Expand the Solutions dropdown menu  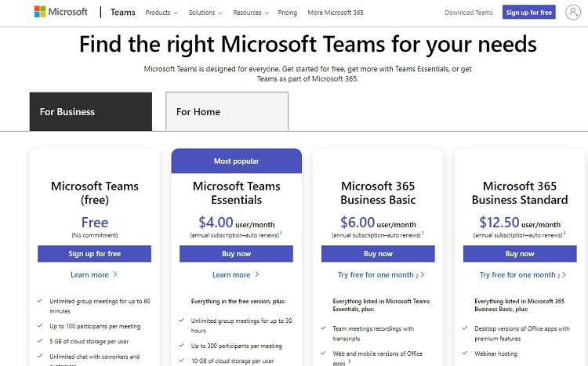click(205, 13)
